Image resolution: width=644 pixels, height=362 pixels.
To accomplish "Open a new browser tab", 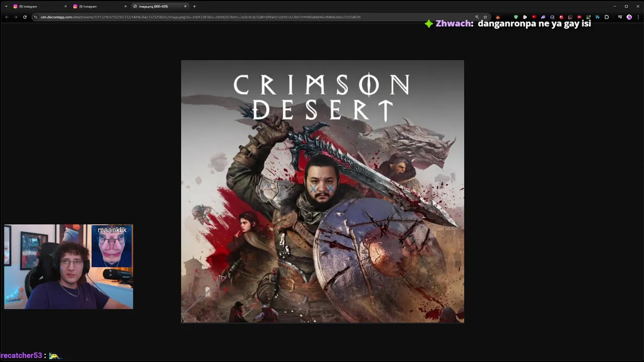I will pyautogui.click(x=194, y=6).
